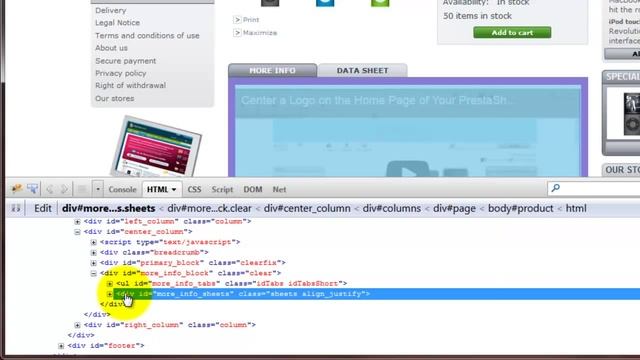
Task: Collapse the more_info_block div node
Action: [x=93, y=273]
